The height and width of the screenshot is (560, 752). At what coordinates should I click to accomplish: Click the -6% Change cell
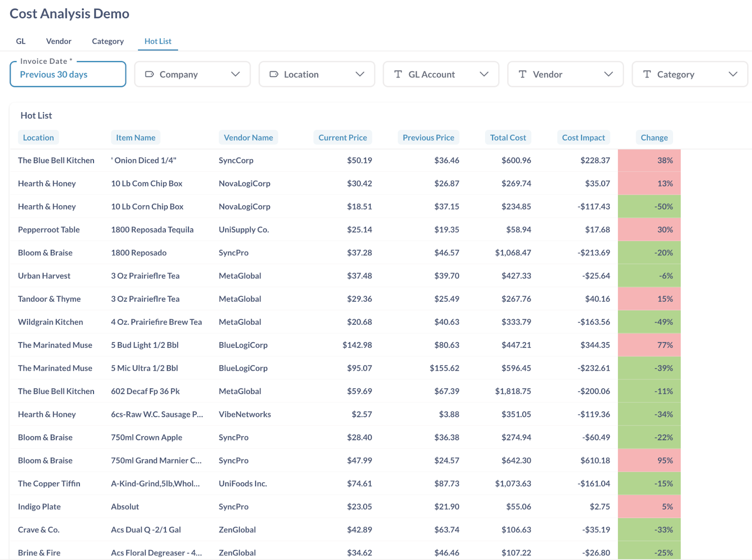click(x=649, y=276)
